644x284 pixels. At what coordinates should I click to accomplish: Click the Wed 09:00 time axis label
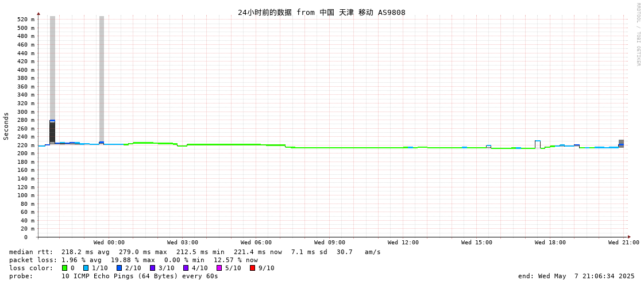pos(329,243)
